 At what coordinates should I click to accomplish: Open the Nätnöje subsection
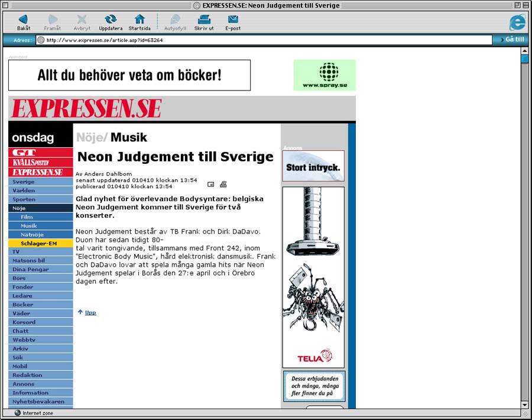(40, 235)
